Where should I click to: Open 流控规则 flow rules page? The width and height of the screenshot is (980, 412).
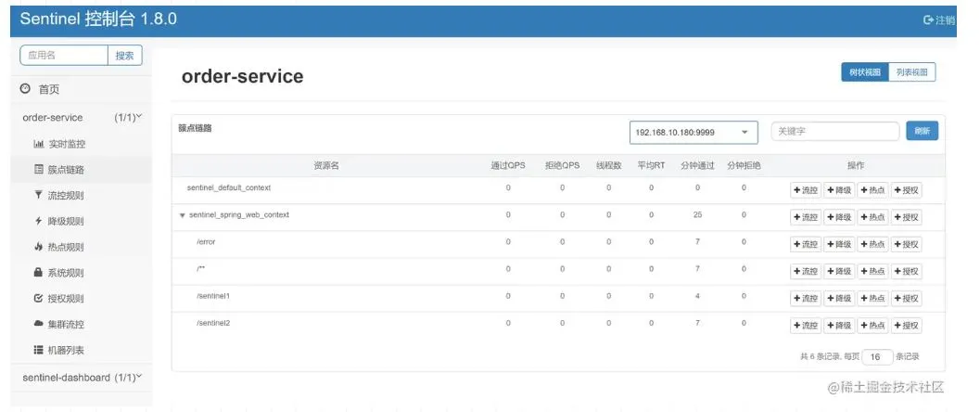tap(58, 195)
